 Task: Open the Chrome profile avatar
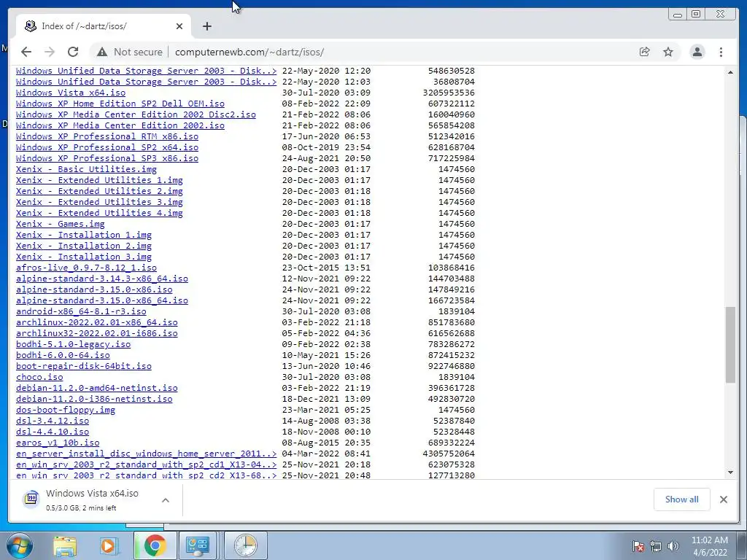coord(697,52)
